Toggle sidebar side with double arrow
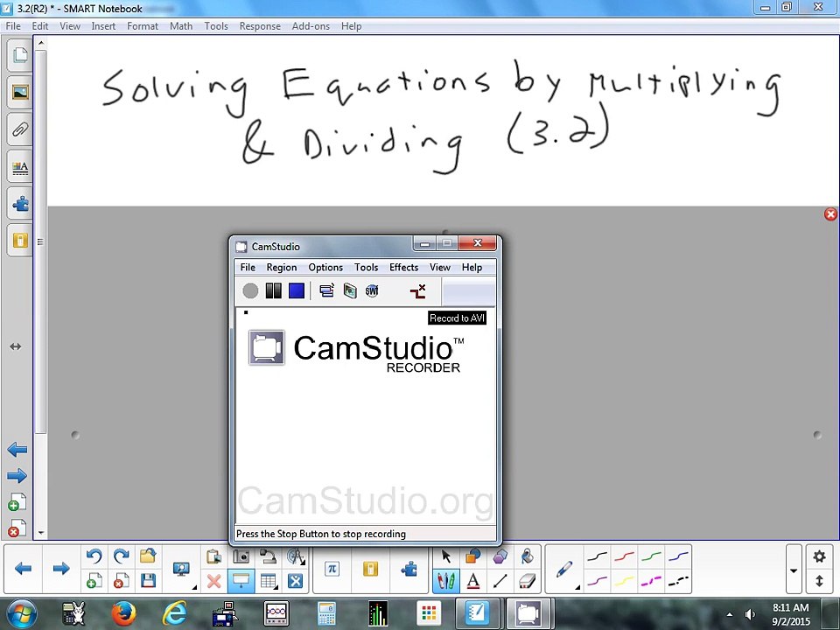This screenshot has width=840, height=630. pos(16,347)
